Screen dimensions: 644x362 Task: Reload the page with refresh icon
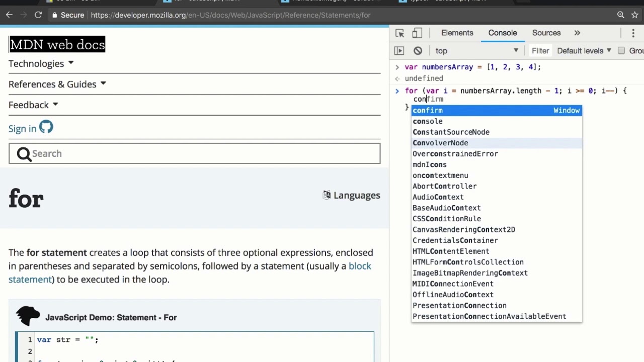pyautogui.click(x=38, y=15)
